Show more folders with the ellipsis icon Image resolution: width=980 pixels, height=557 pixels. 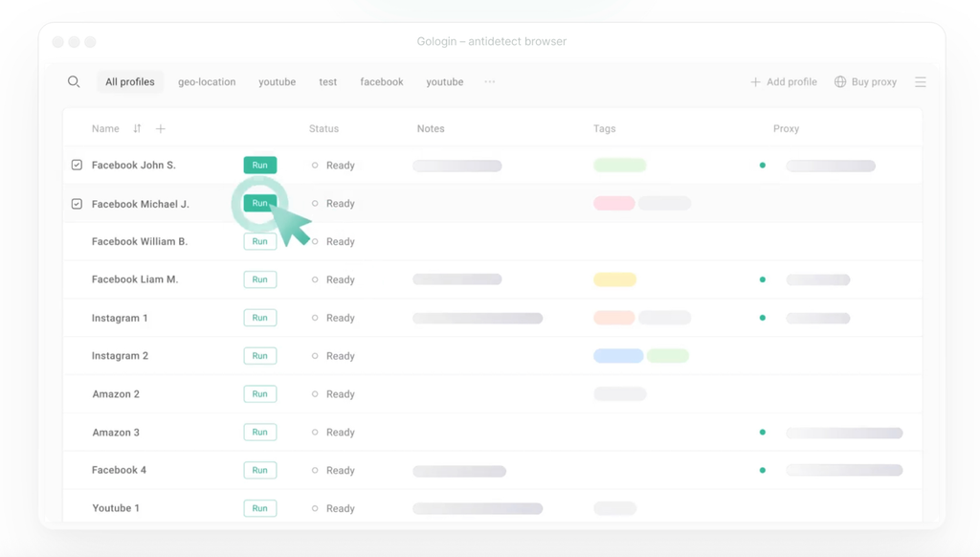pyautogui.click(x=490, y=82)
